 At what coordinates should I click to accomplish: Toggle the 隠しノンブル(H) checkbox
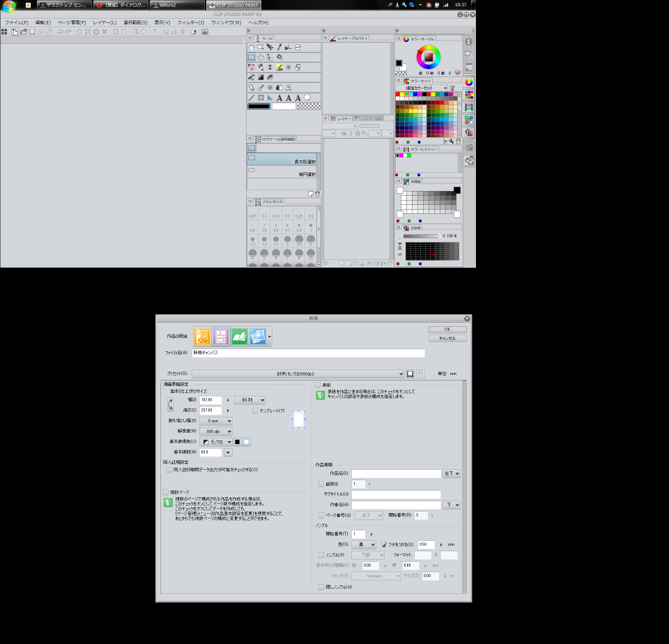coord(321,587)
